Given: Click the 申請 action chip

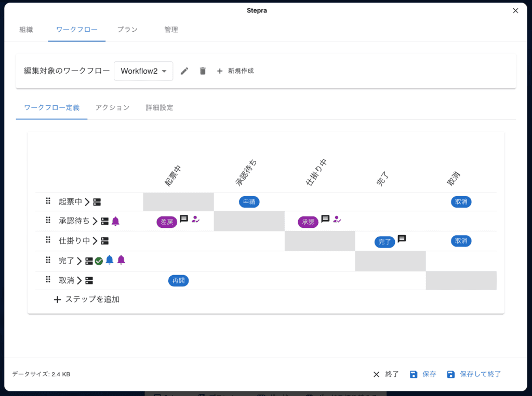Looking at the screenshot, I should click(249, 202).
